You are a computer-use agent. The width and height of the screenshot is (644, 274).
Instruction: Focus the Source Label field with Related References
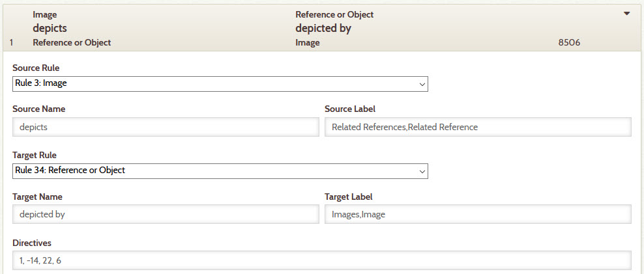click(x=478, y=127)
